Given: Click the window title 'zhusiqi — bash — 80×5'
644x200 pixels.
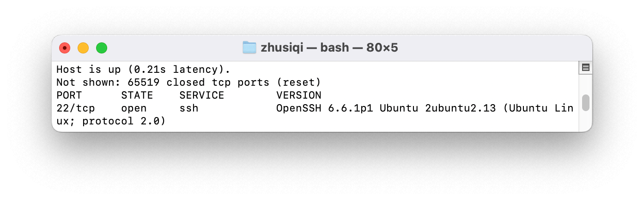Looking at the screenshot, I should pos(329,47).
